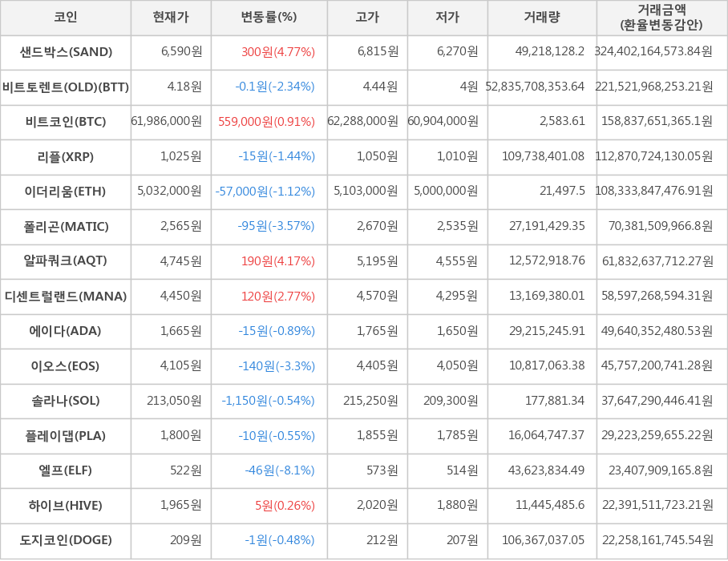Select the 비트토렌트(OLD)(BTT) coin name

coord(66,87)
